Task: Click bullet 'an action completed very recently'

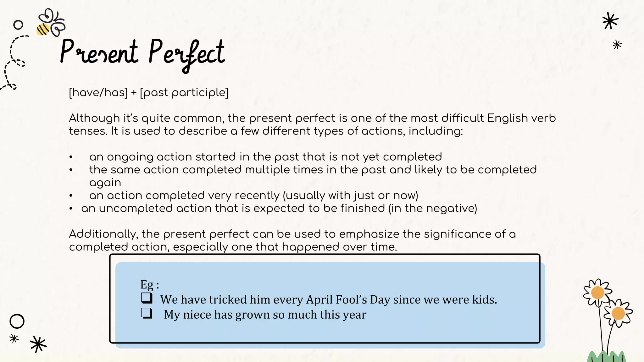Action: pos(253,195)
